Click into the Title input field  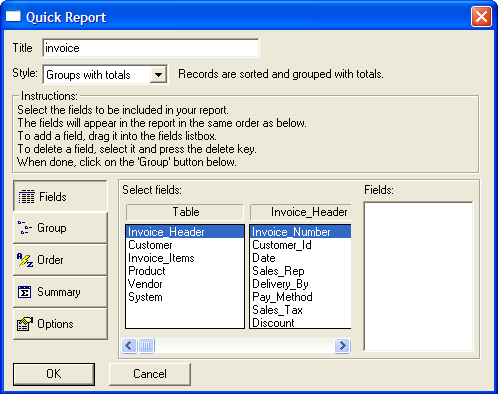(151, 48)
